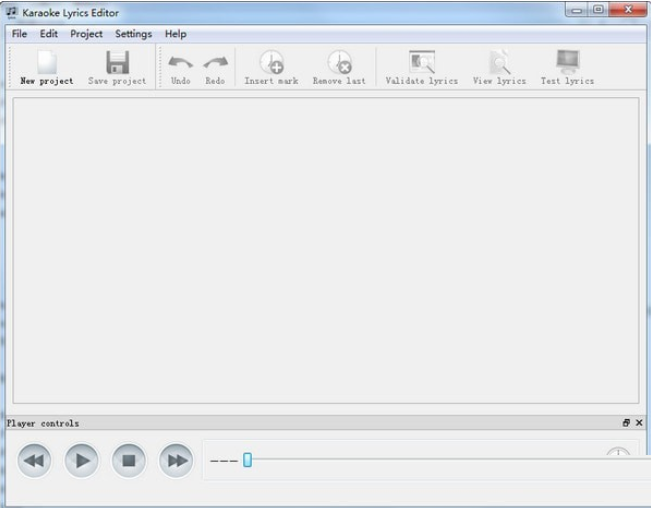Screen dimensions: 651x508
Task: Open the Edit menu
Action: [49, 34]
